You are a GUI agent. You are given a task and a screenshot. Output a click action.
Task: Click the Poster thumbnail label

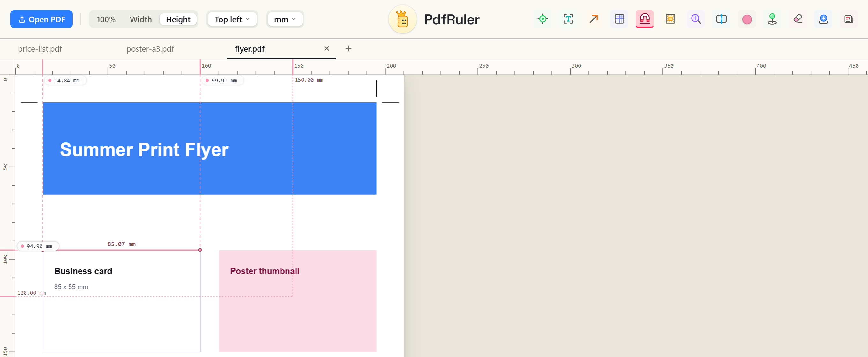pos(265,271)
